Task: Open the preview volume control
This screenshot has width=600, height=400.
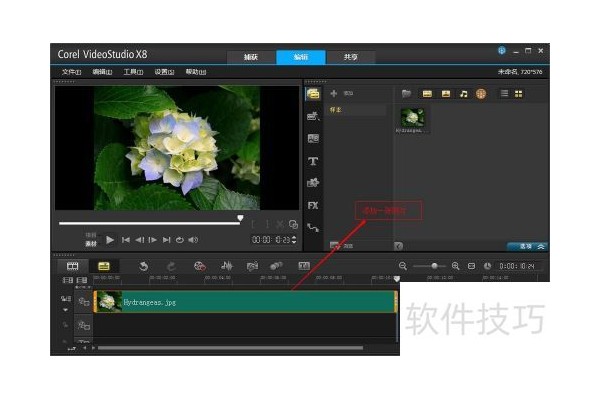Action: click(193, 240)
